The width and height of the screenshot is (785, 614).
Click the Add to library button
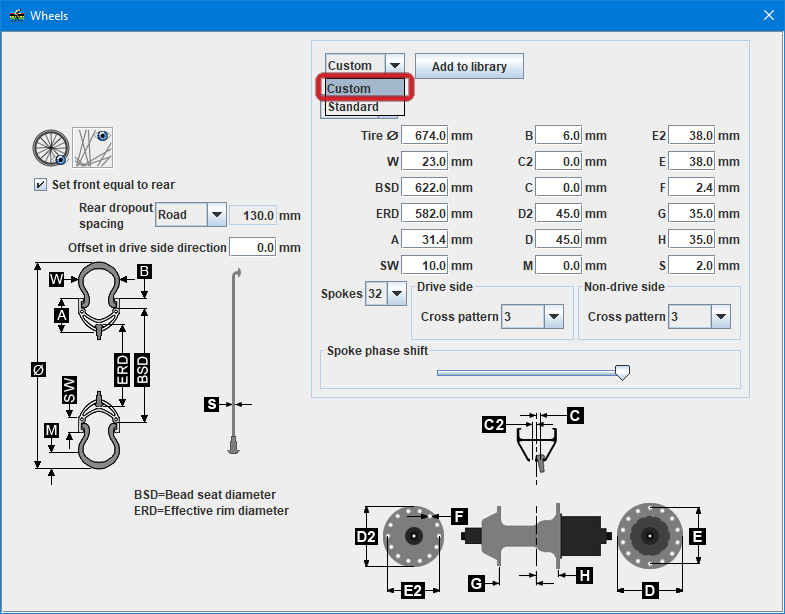pyautogui.click(x=469, y=66)
